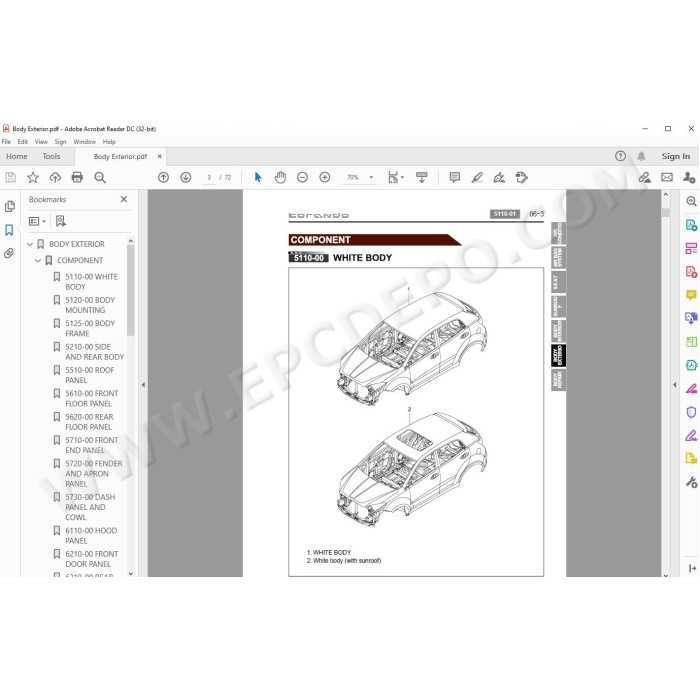Image resolution: width=700 pixels, height=700 pixels.
Task: Open bookmark 6110-00 HOOD PANEL
Action: coord(91,536)
